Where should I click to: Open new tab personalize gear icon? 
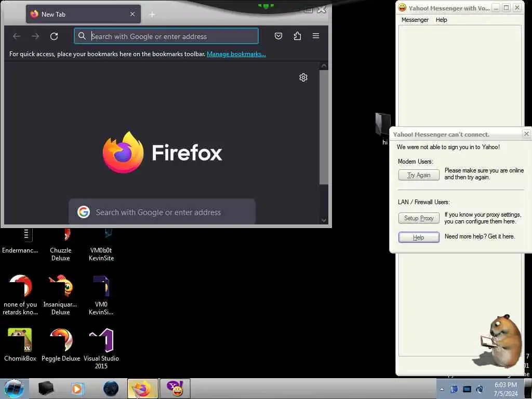click(303, 77)
